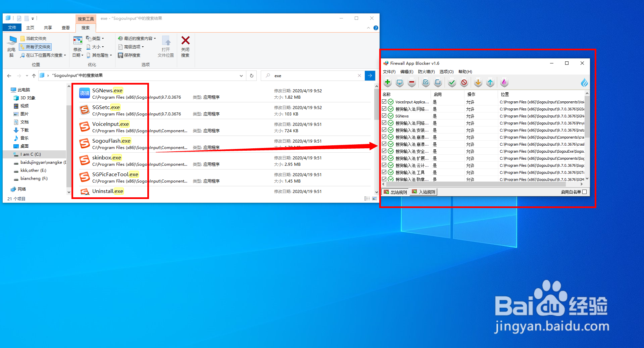Toggle checkbox for 搜狗输入法 安全... rule
This screenshot has height=348, width=644.
384,151
